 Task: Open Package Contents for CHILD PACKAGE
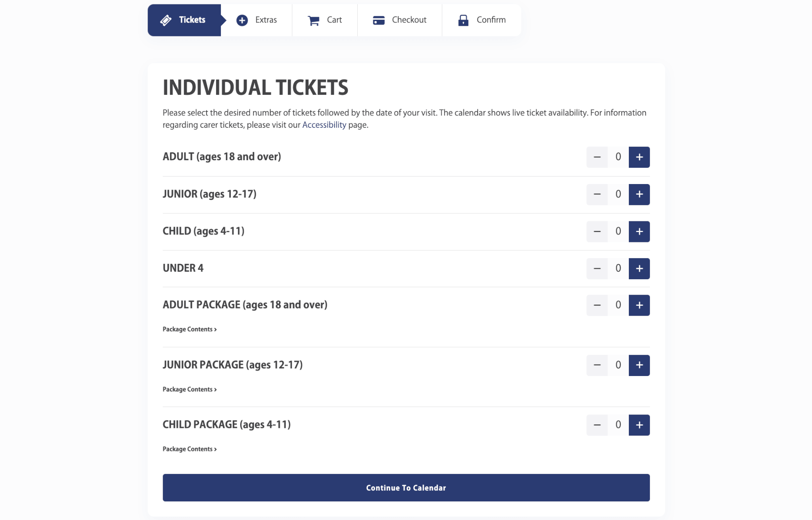coord(190,449)
